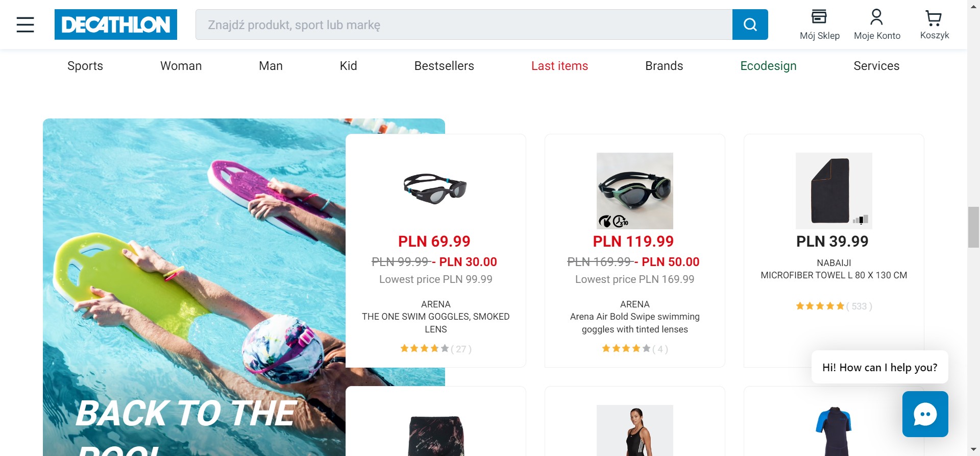Open Arena Air Bold Swipe goggles link
Viewport: 980px width, 456px height.
tap(634, 323)
